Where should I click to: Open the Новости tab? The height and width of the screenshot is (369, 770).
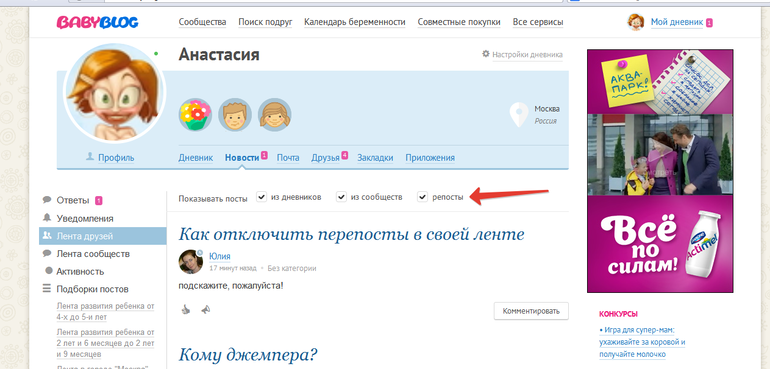(x=242, y=158)
